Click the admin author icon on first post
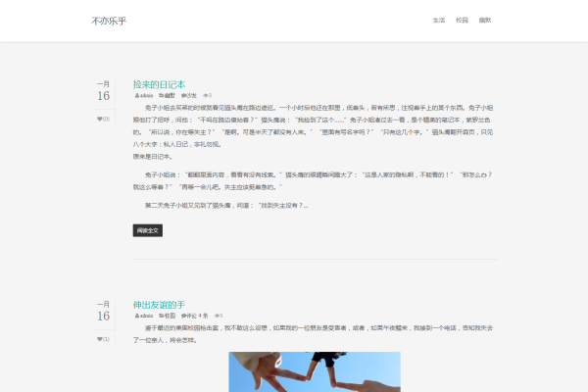 (136, 95)
